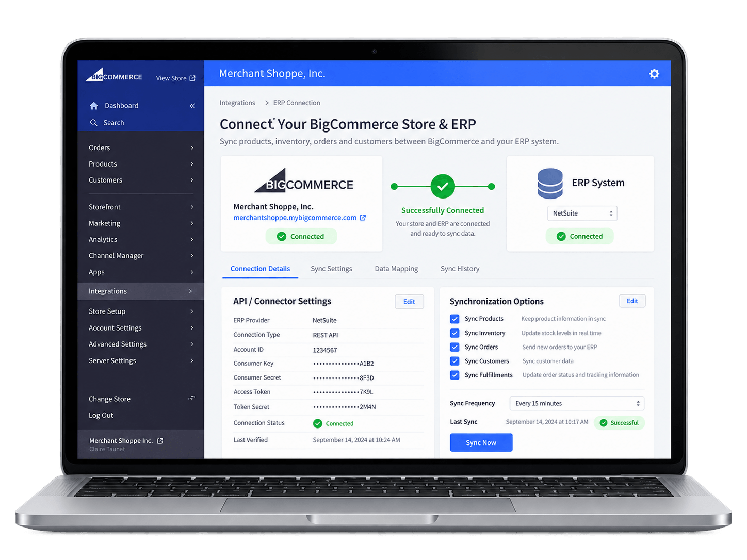Click the Change Store switch icon
The height and width of the screenshot is (560, 747).
[191, 398]
